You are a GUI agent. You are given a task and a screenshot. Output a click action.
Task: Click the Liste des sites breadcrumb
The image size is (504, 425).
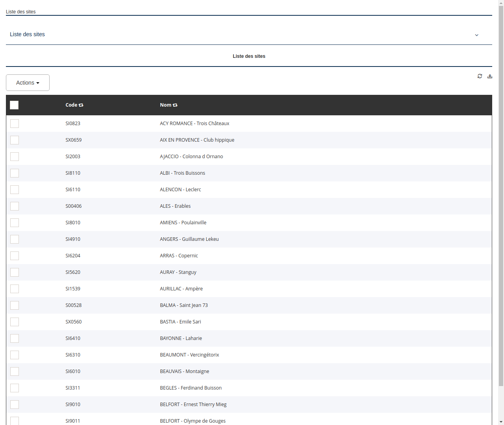pos(20,12)
